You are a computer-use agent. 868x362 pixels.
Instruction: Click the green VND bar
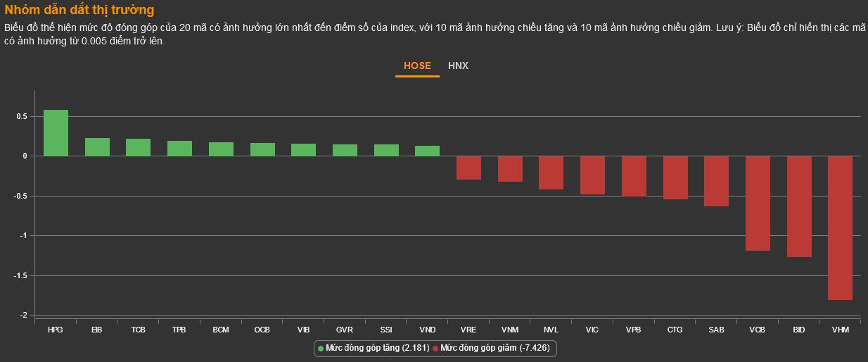427,151
